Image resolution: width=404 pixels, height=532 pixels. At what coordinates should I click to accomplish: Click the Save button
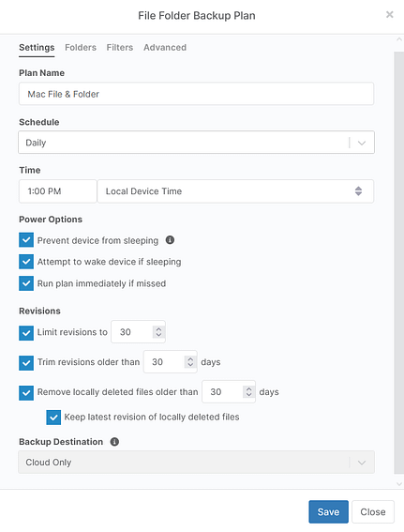click(328, 511)
